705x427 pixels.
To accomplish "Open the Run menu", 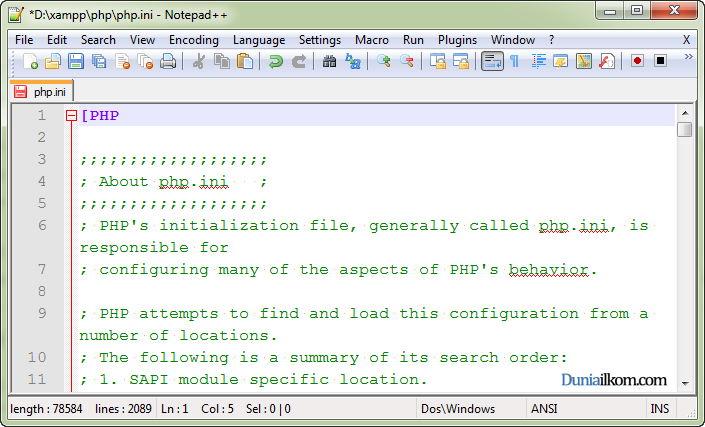I will (x=413, y=40).
